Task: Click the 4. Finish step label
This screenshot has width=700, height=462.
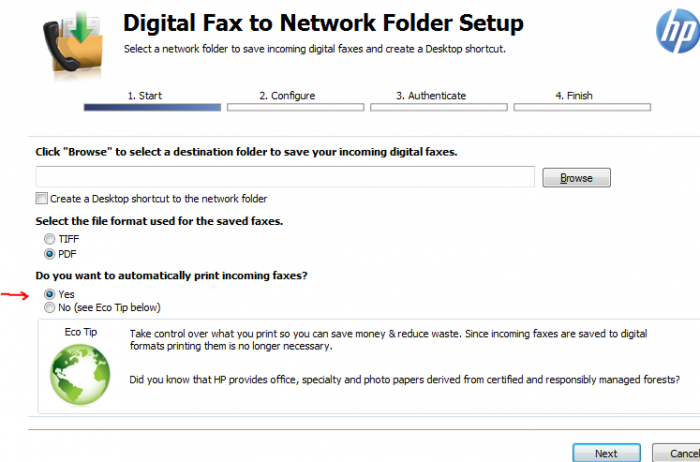Action: 574,96
